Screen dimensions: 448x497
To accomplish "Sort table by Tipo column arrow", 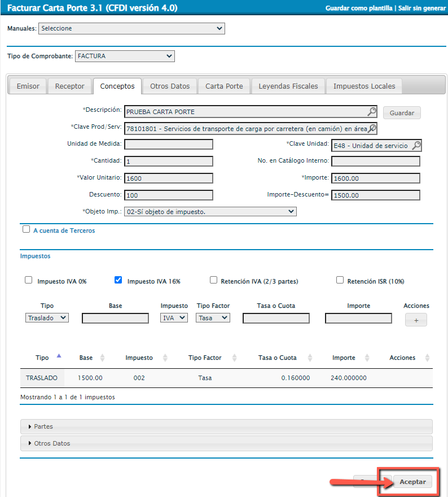I will [59, 356].
